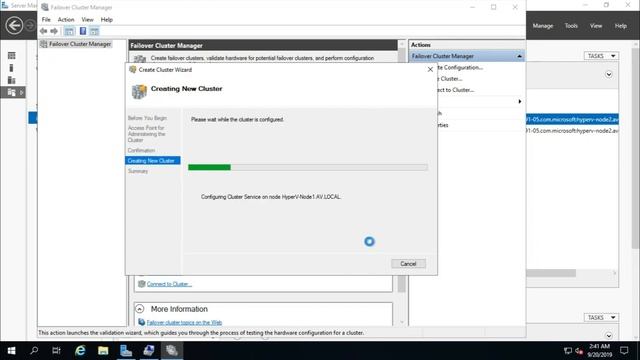Image resolution: width=640 pixels, height=360 pixels.
Task: Click the blue Help toolbar icon
Action: [83, 31]
